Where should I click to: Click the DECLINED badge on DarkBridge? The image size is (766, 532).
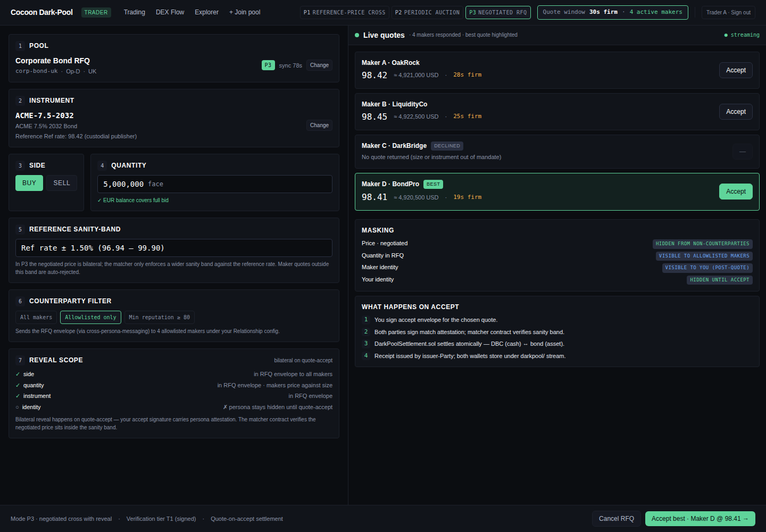click(x=447, y=146)
